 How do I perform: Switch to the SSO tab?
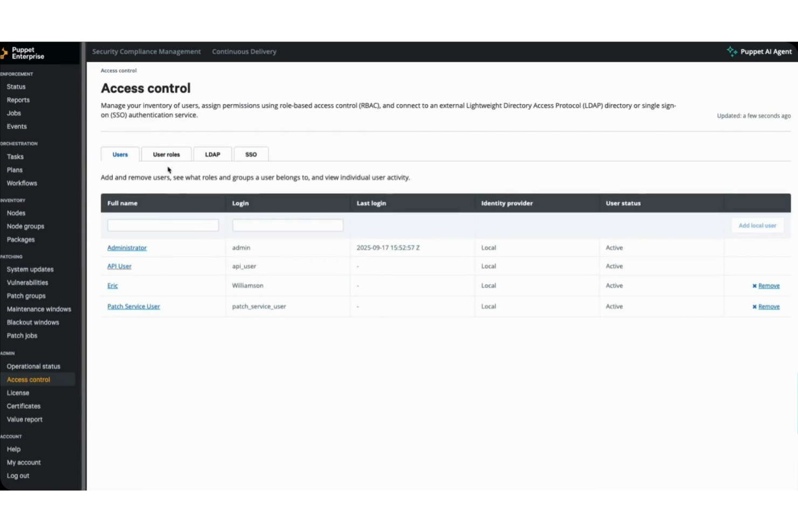(x=251, y=154)
